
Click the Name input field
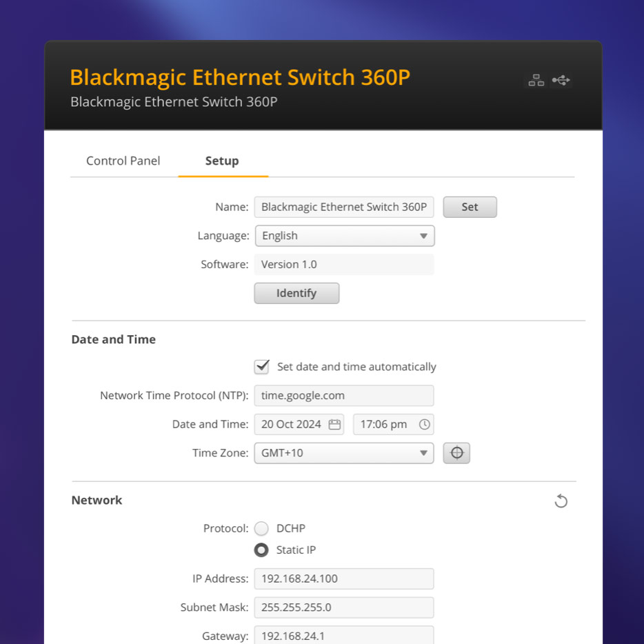pyautogui.click(x=343, y=207)
